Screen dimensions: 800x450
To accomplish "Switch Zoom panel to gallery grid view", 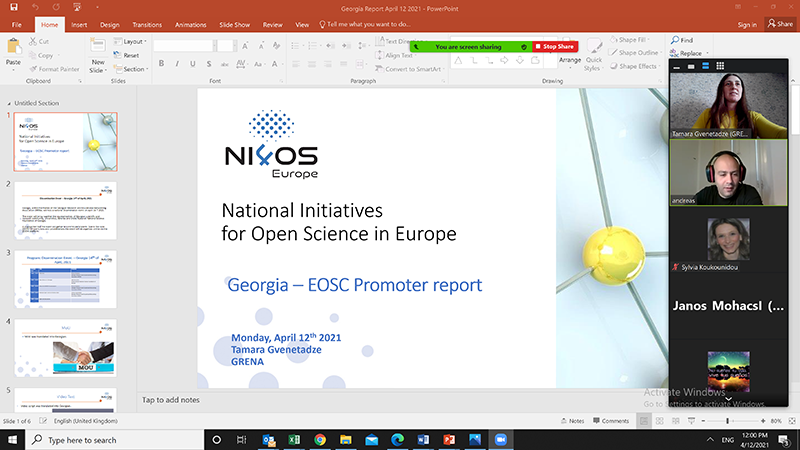I will click(x=720, y=66).
